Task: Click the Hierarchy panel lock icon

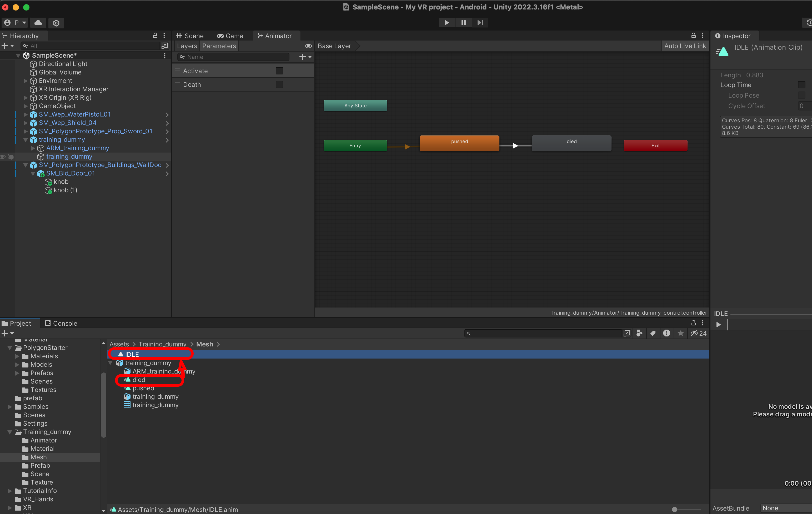Action: coord(155,36)
